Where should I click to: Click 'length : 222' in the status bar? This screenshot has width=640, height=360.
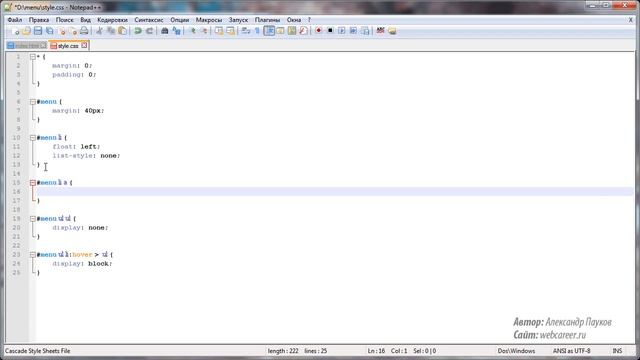pyautogui.click(x=283, y=351)
